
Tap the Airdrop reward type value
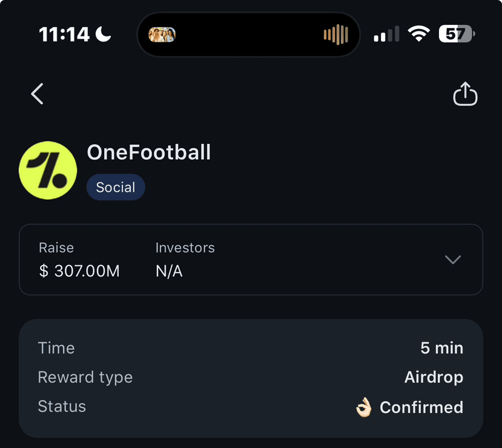434,377
